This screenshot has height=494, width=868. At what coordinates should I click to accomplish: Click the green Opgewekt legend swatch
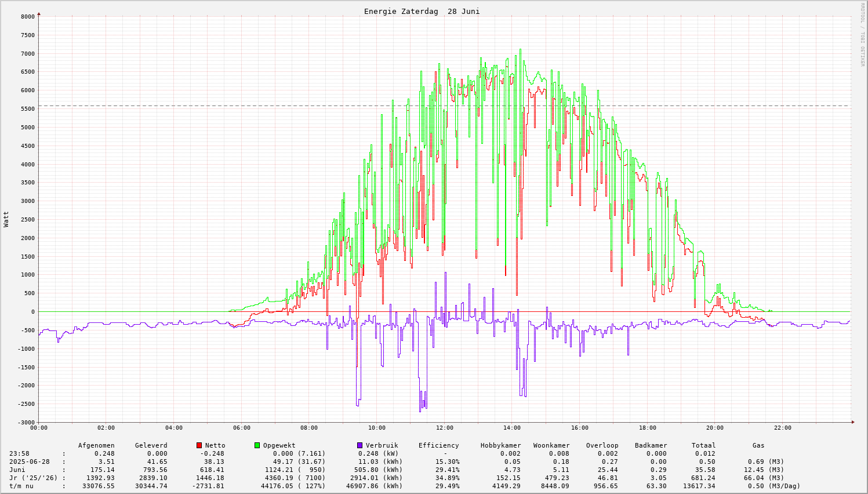(257, 445)
